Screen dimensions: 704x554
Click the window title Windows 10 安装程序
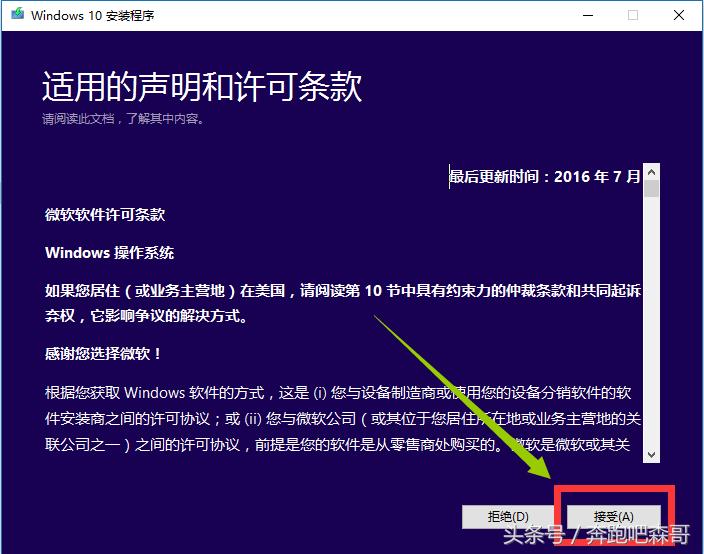tap(92, 16)
